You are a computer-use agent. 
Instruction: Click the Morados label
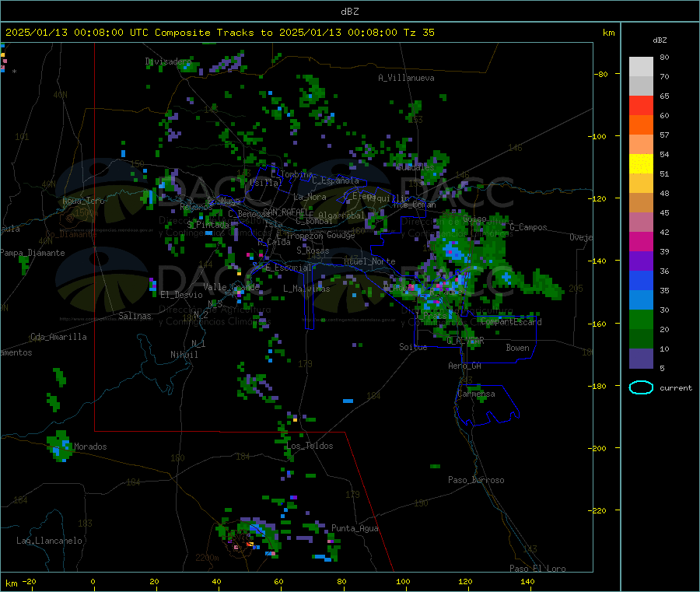coord(90,447)
